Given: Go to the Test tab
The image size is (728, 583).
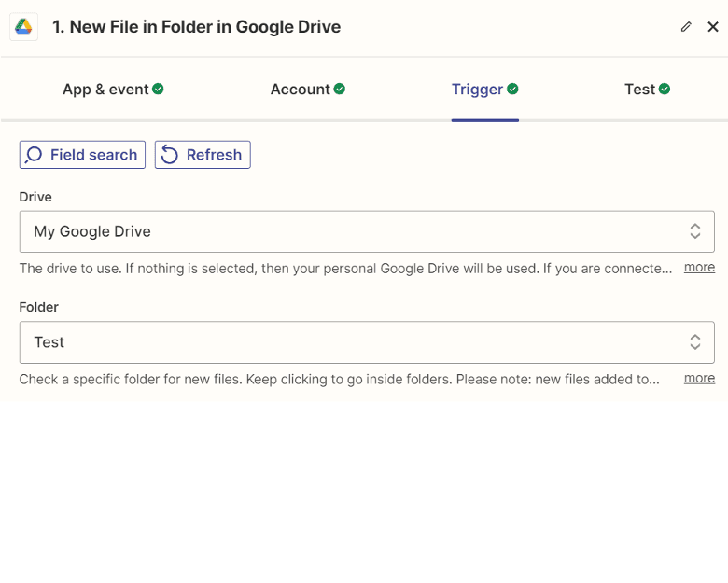Looking at the screenshot, I should pyautogui.click(x=639, y=90).
